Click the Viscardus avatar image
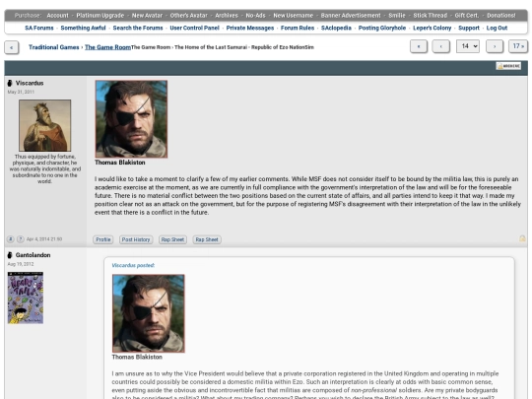532x399 pixels. point(45,125)
